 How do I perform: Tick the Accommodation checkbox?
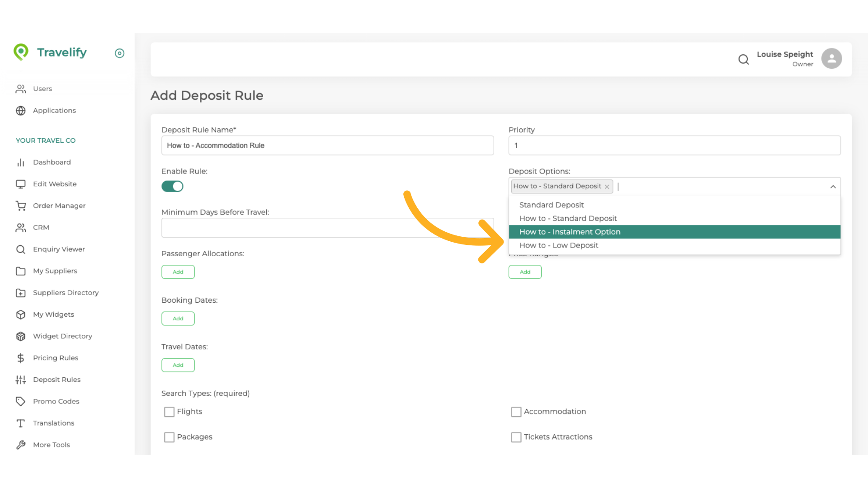point(516,412)
